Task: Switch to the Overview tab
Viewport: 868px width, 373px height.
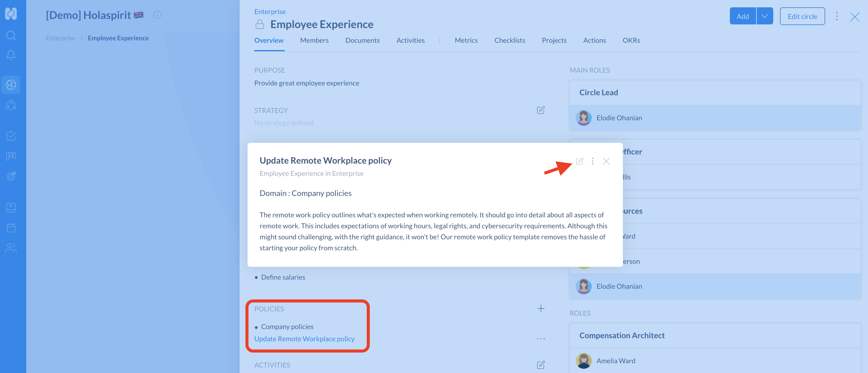Action: pyautogui.click(x=269, y=40)
